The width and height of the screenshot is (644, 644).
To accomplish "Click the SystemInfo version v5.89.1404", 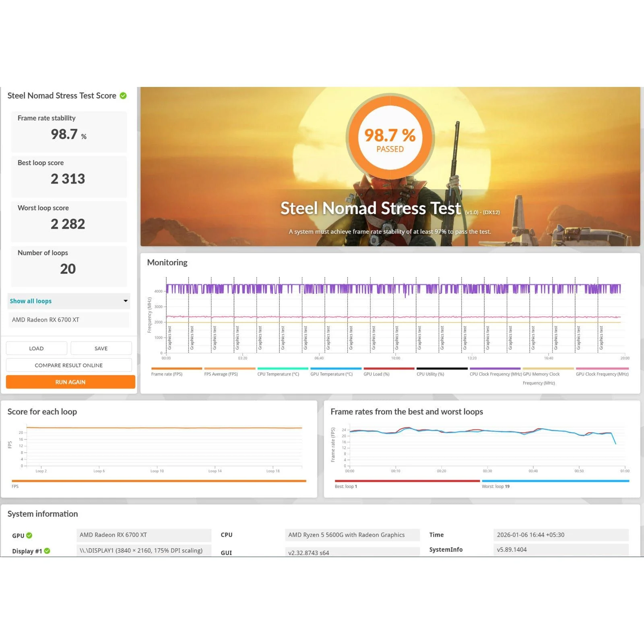I will (561, 549).
